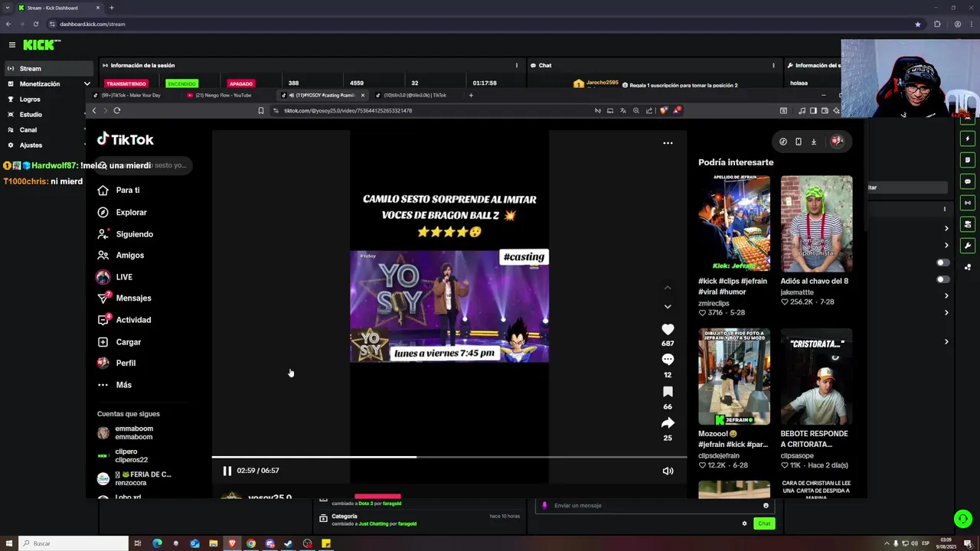Click the Brave shields icon
The image size is (980, 551).
664,110
